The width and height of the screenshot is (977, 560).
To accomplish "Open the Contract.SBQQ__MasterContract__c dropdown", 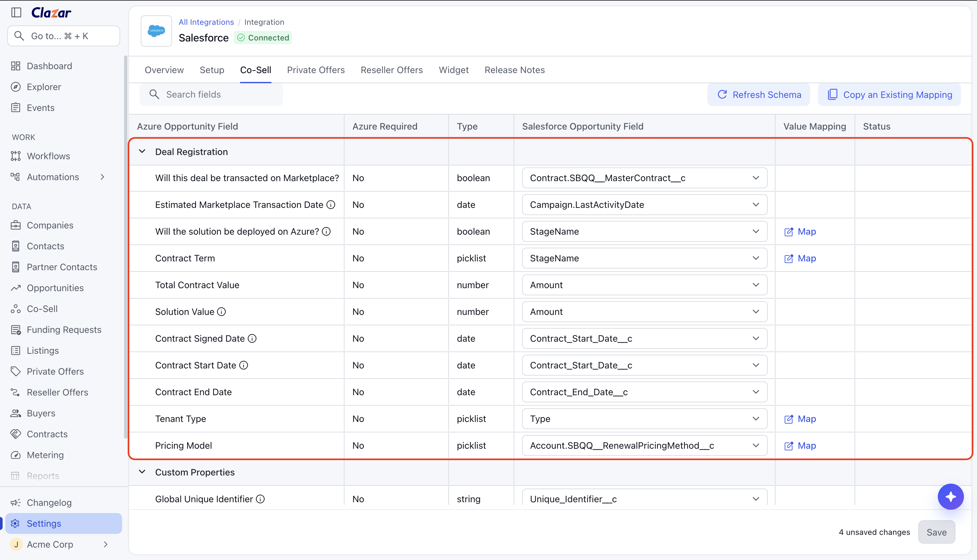I will 645,178.
